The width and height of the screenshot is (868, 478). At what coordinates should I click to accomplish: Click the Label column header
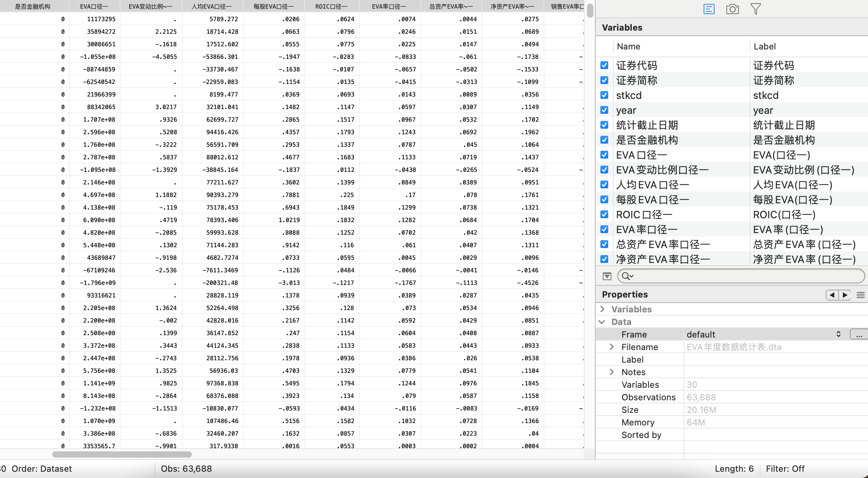(x=764, y=46)
